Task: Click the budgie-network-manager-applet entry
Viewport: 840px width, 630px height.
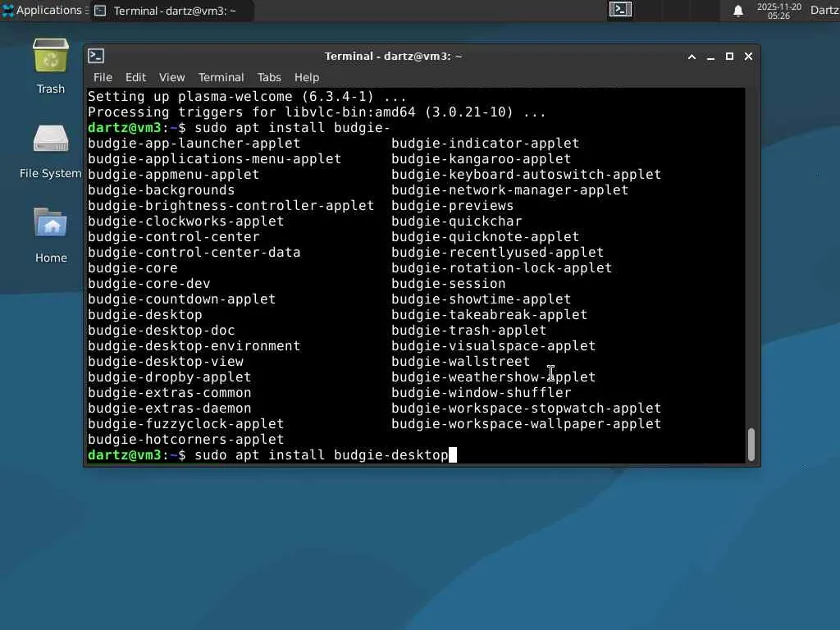Action: [510, 189]
